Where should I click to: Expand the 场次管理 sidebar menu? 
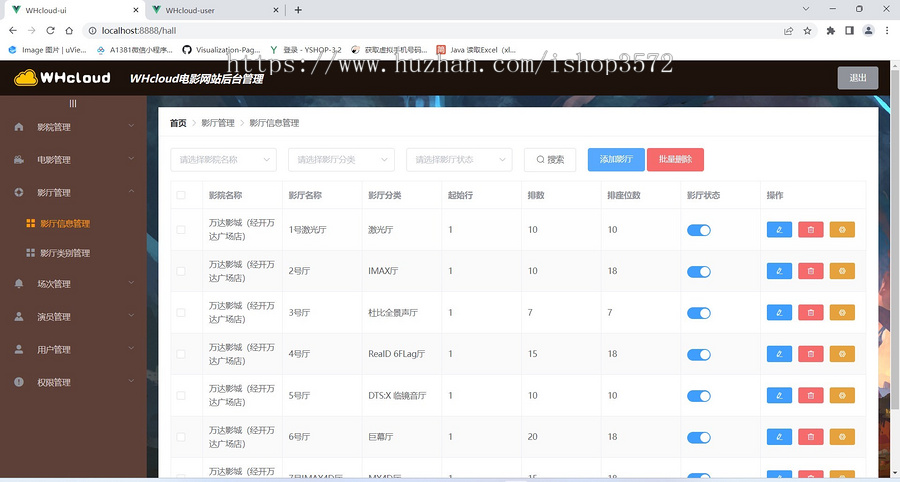tap(73, 283)
